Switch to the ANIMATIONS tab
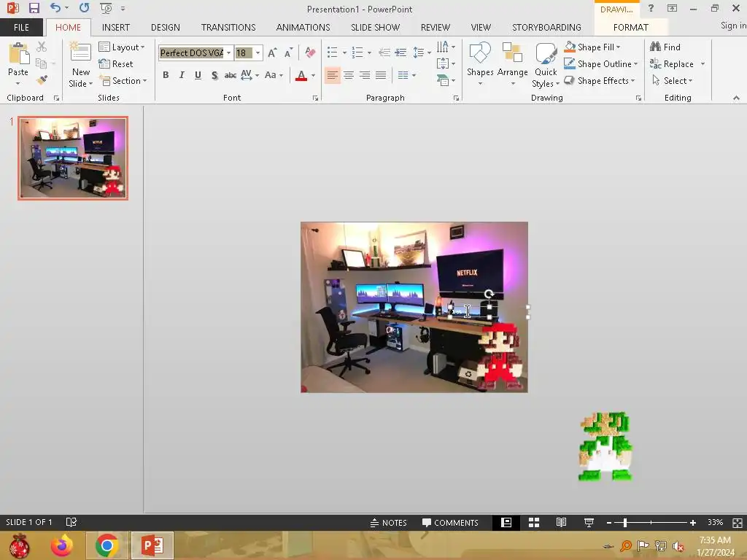Image resolution: width=747 pixels, height=560 pixels. (x=303, y=27)
